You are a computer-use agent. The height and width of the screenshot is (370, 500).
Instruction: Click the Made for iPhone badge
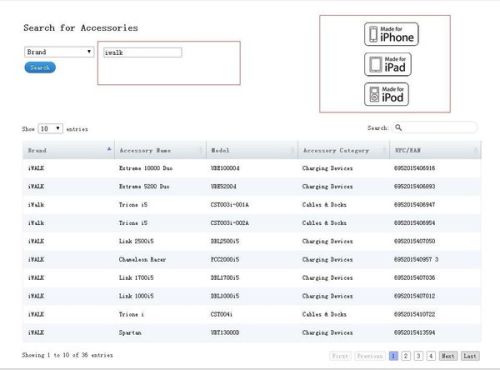pyautogui.click(x=391, y=34)
